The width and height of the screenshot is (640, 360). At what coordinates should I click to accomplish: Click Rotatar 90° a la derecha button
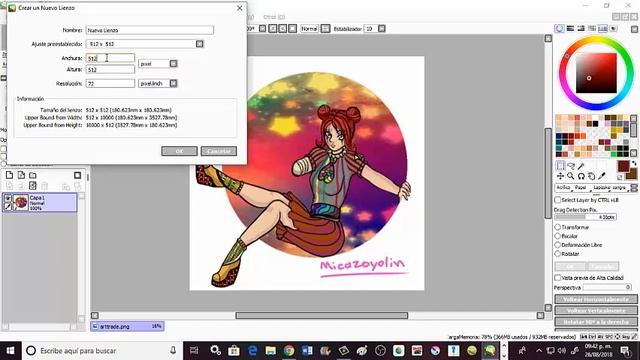[x=596, y=322]
